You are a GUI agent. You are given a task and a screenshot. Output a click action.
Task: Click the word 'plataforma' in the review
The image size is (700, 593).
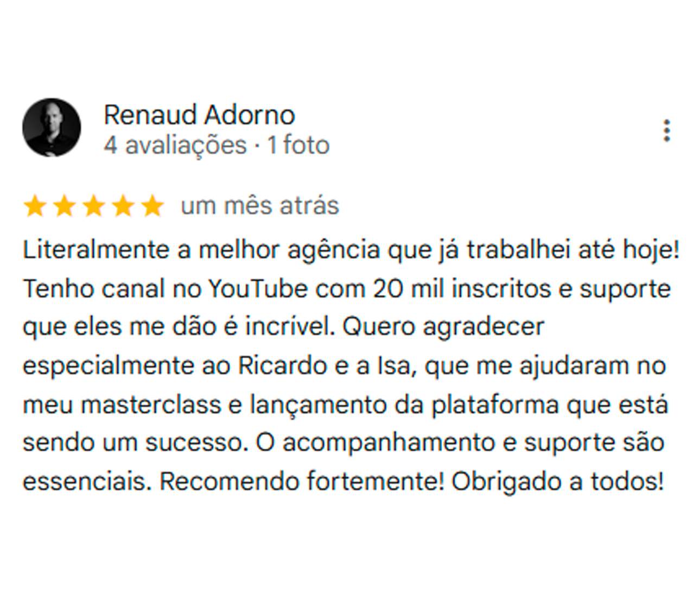pos(495,405)
